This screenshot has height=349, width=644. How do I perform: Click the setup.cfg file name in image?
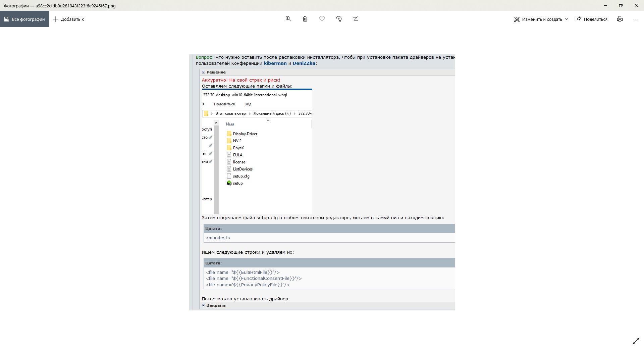[x=241, y=176]
